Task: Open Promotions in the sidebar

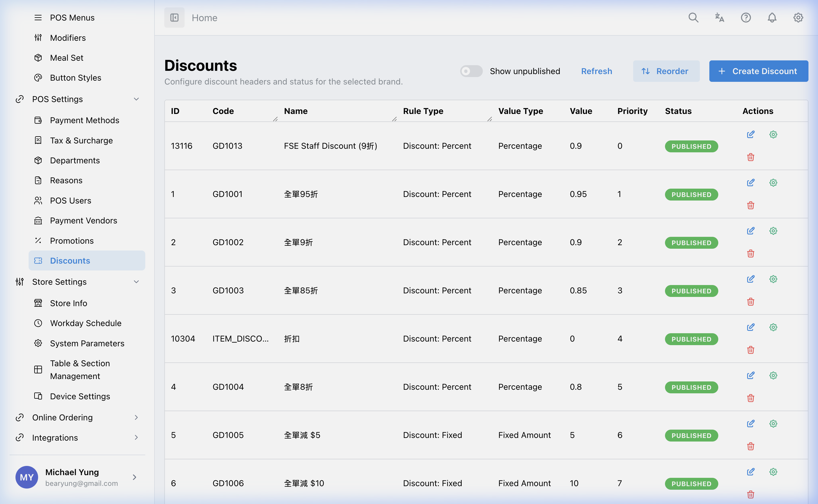Action: click(x=72, y=240)
